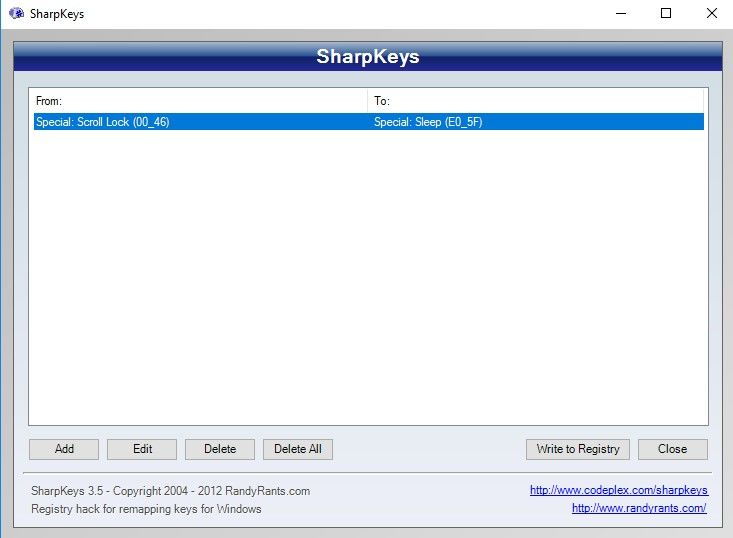Add a new key mapping
Image resolution: width=733 pixels, height=538 pixels.
pos(64,449)
